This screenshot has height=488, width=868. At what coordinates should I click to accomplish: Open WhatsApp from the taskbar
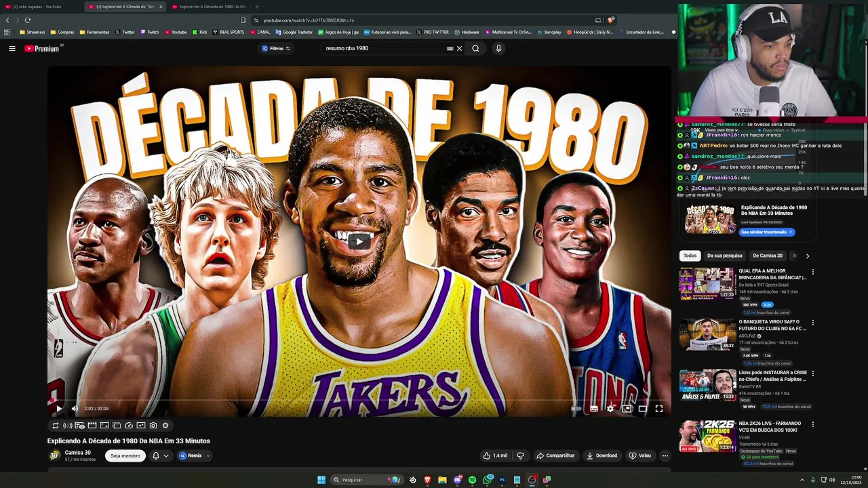488,480
